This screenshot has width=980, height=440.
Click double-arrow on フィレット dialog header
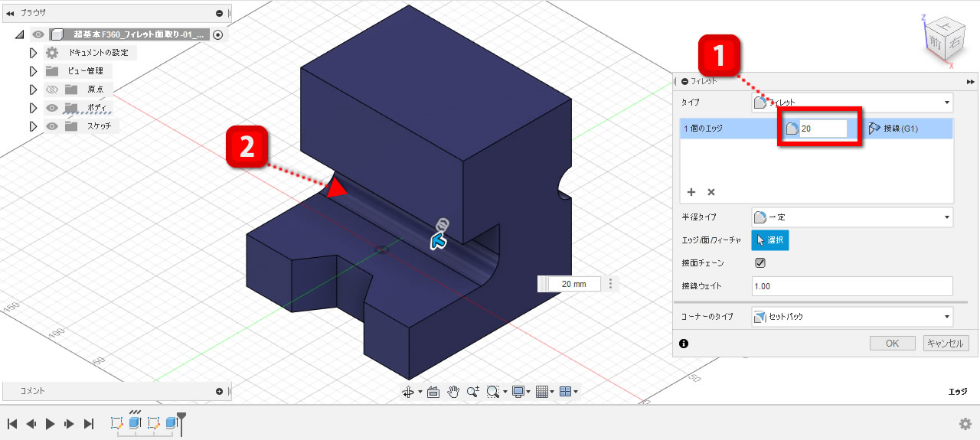pyautogui.click(x=971, y=81)
